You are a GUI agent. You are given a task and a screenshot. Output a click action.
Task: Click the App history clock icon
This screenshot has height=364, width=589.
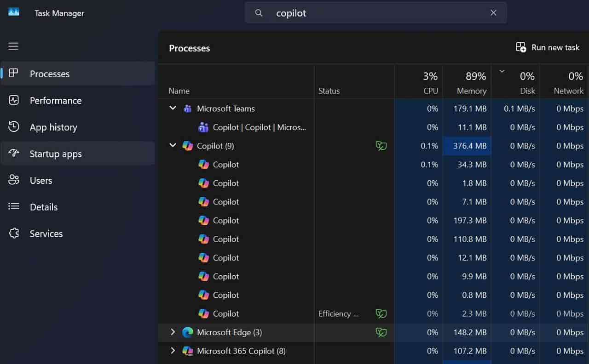click(14, 126)
